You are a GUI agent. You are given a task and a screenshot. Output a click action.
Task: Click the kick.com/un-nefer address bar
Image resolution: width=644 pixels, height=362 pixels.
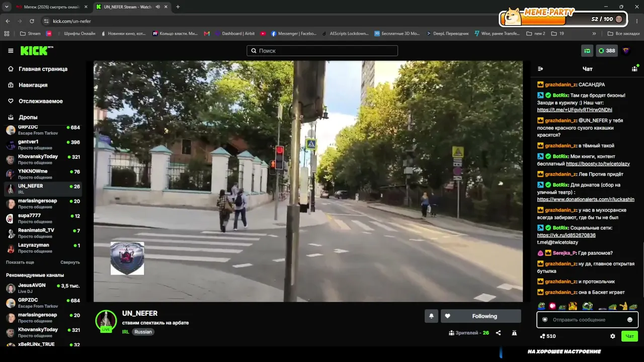click(x=72, y=21)
